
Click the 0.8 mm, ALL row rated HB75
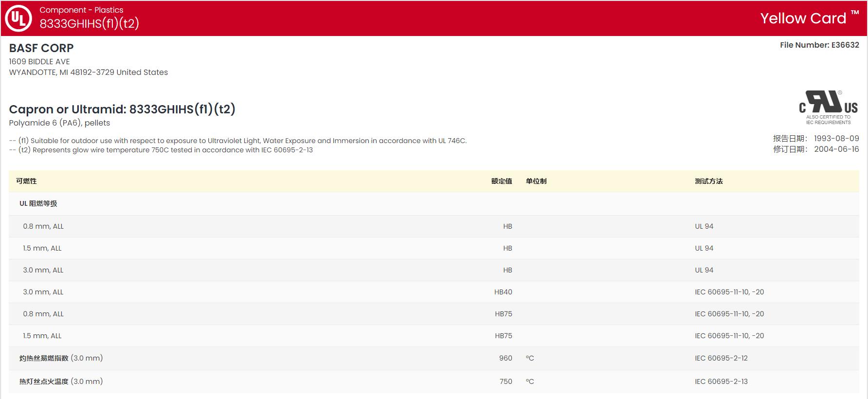pos(434,314)
